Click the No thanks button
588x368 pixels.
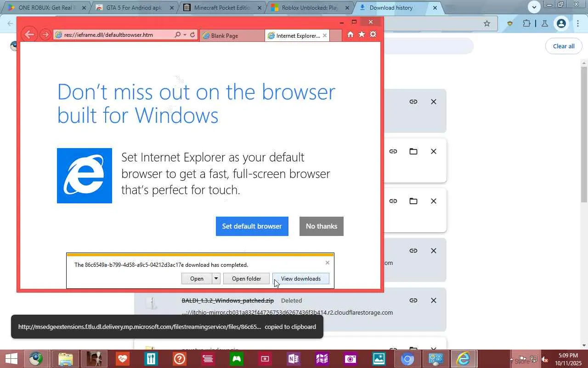322,226
